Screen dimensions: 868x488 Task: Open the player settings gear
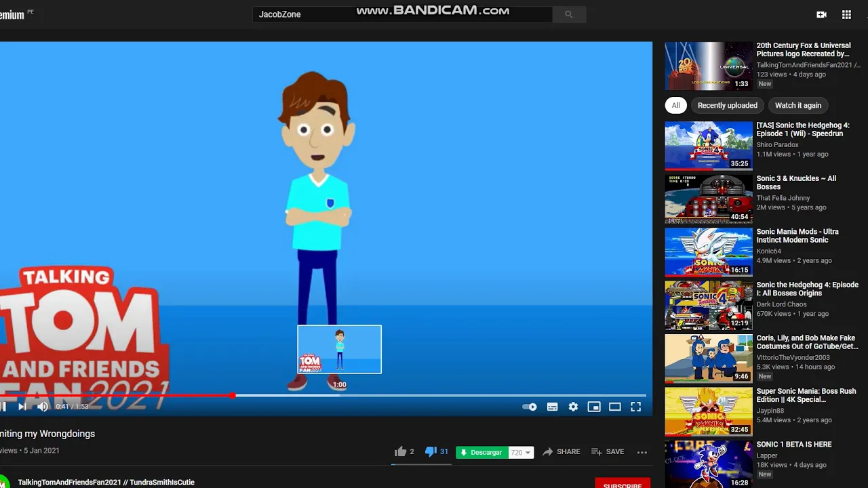(573, 407)
